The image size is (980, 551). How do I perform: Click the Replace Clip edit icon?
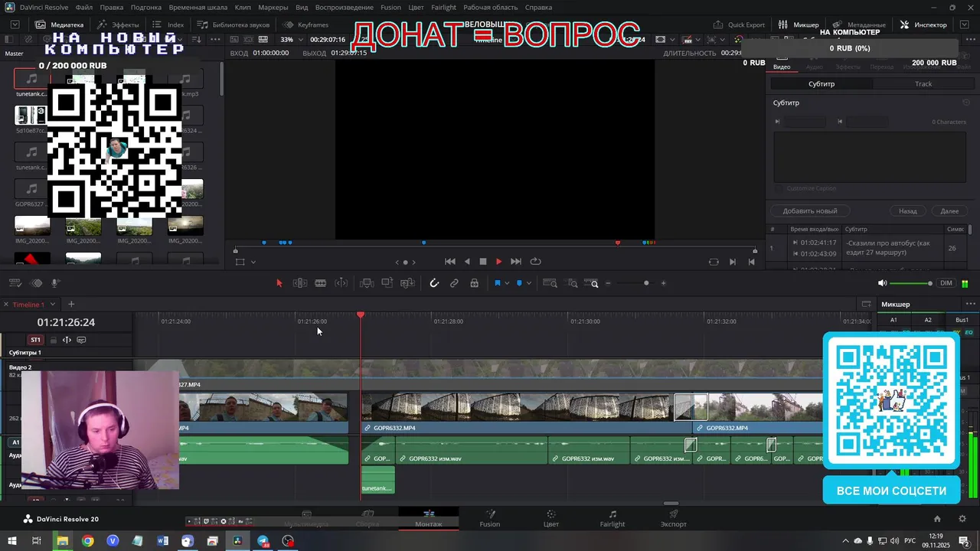[408, 283]
